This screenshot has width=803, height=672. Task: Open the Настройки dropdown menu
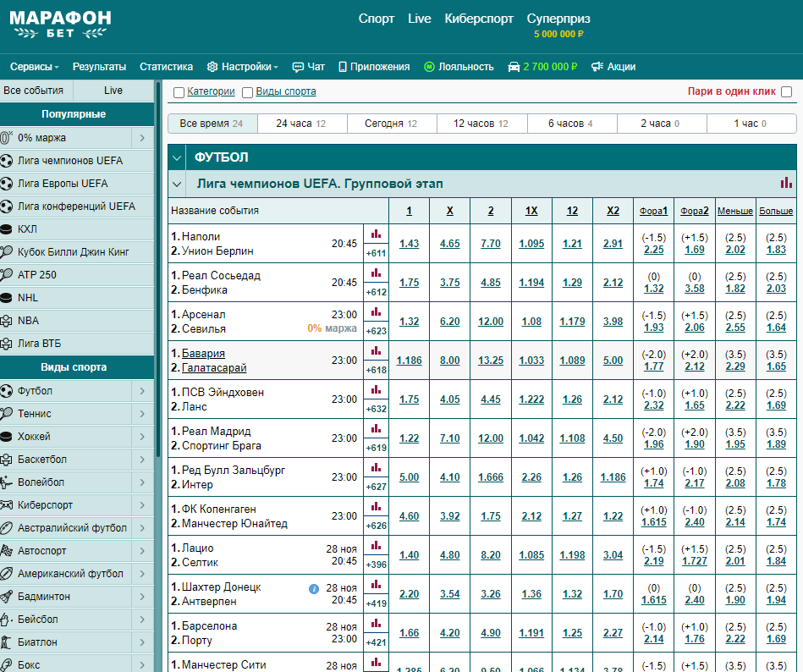[x=242, y=67]
